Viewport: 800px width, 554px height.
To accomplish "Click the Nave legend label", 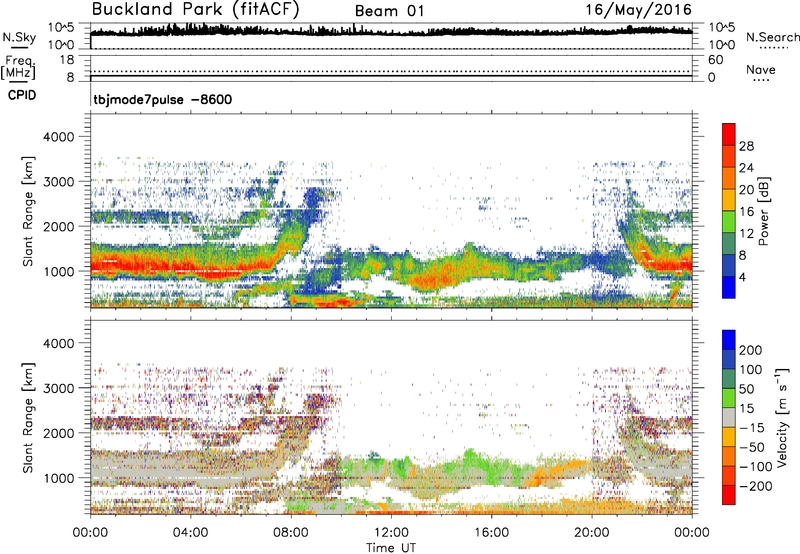I will [761, 69].
